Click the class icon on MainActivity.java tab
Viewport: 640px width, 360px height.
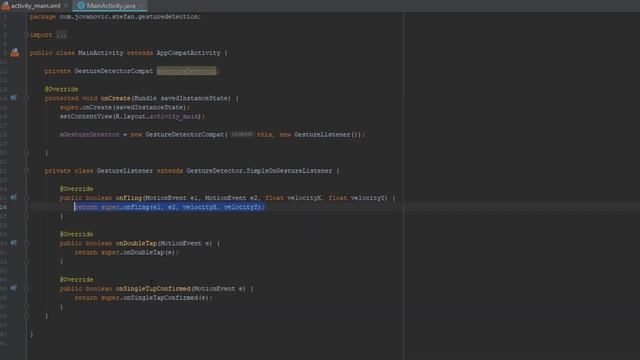(81, 6)
